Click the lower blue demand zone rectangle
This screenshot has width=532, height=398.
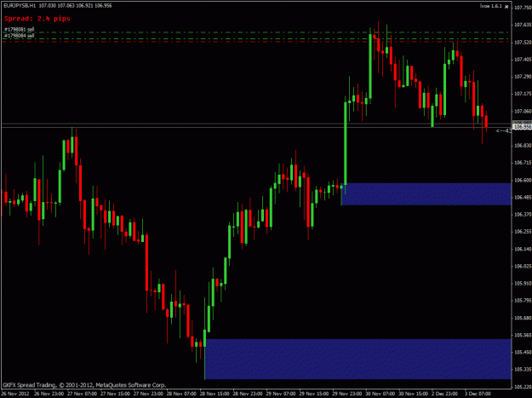coord(358,359)
